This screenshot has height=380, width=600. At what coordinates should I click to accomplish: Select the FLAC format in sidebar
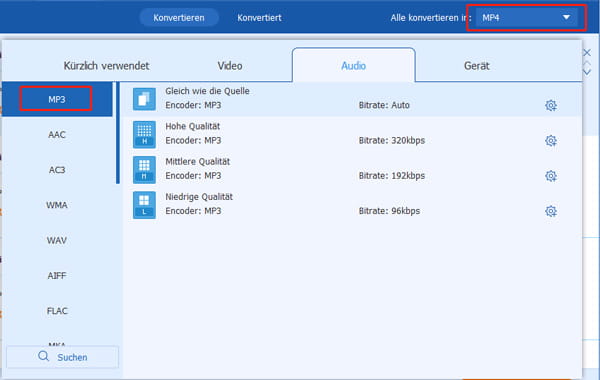(57, 311)
